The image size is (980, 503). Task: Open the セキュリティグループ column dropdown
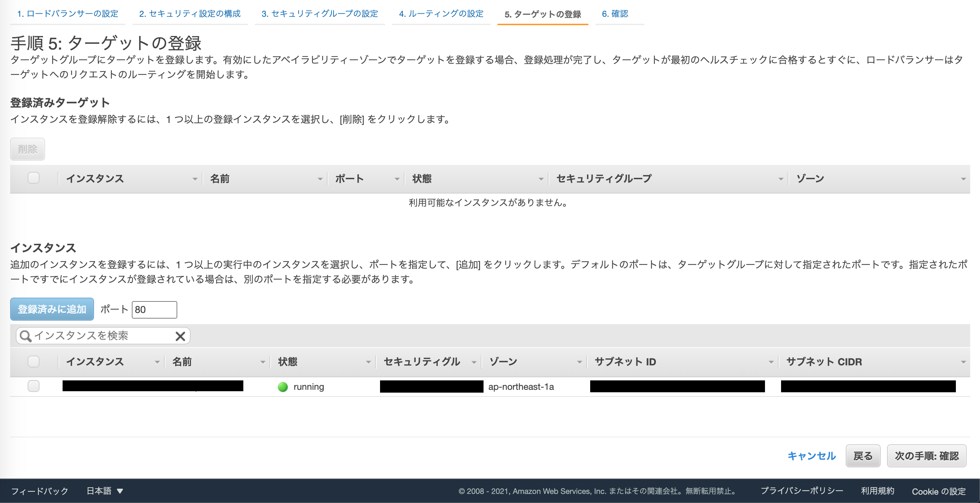[781, 178]
